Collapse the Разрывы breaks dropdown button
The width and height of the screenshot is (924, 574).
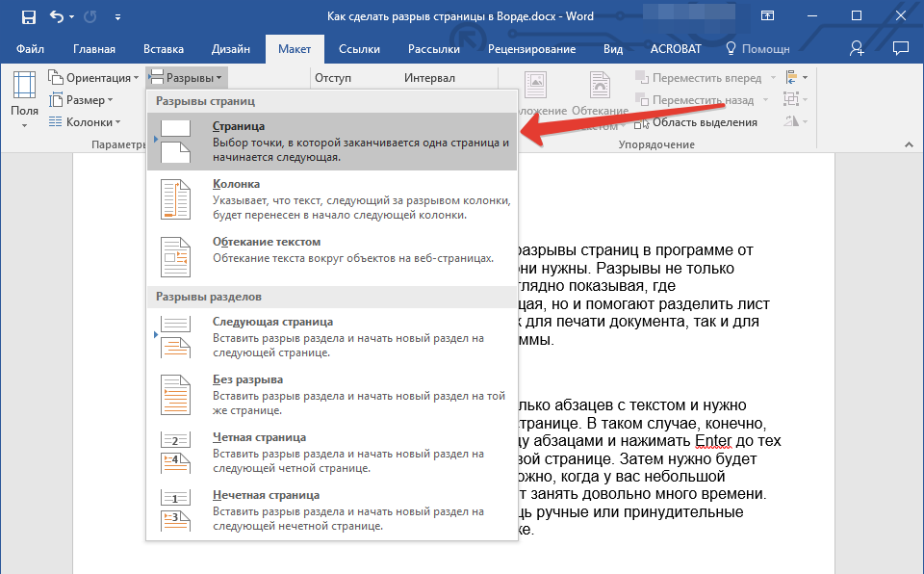click(187, 78)
